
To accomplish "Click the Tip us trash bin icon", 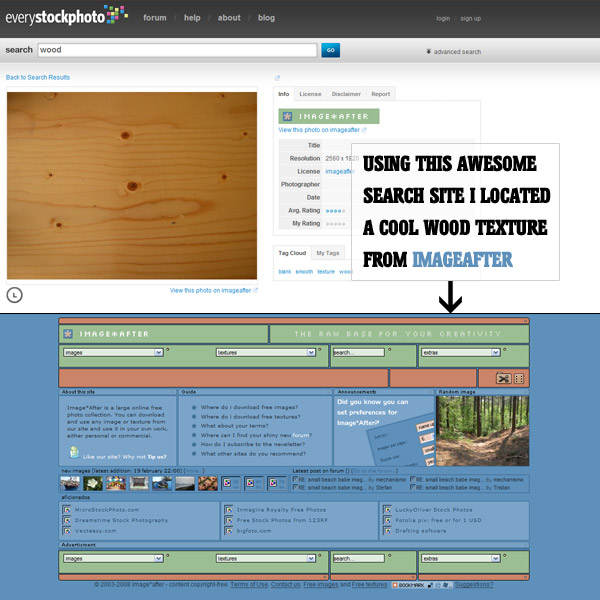I will coord(74,452).
